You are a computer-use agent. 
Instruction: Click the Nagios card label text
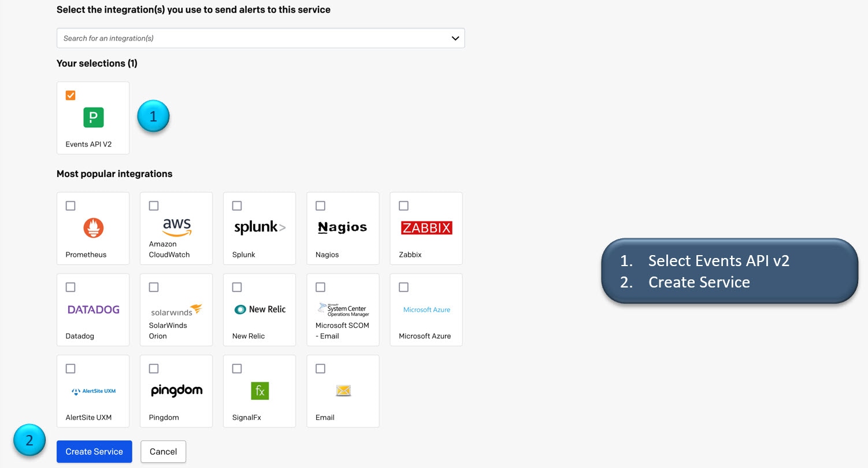tap(327, 255)
